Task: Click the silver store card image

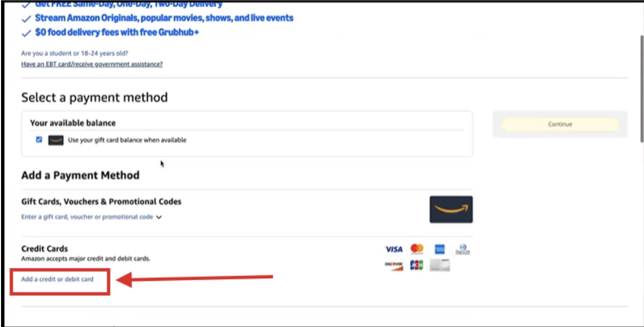Action: (440, 265)
